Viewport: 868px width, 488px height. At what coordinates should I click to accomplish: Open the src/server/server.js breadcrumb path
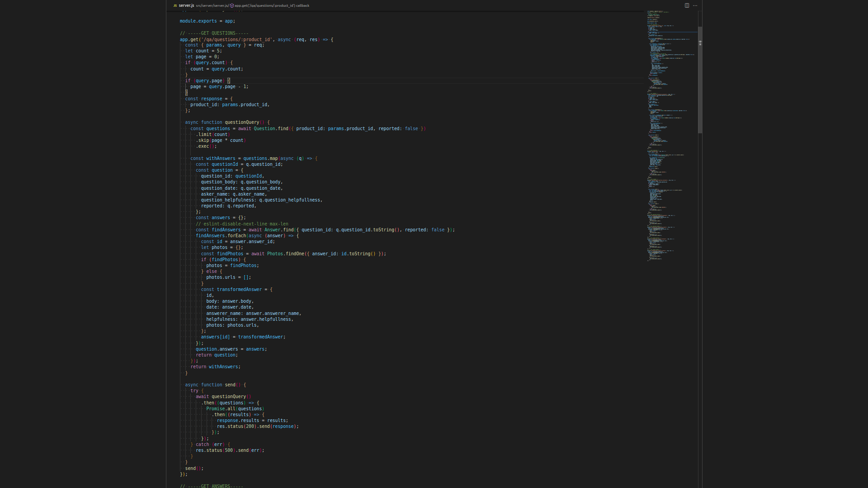coord(212,5)
